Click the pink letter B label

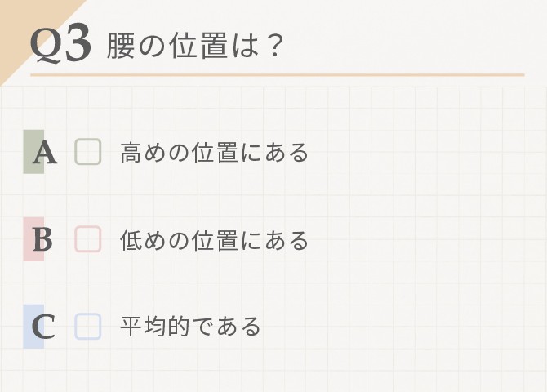(43, 240)
